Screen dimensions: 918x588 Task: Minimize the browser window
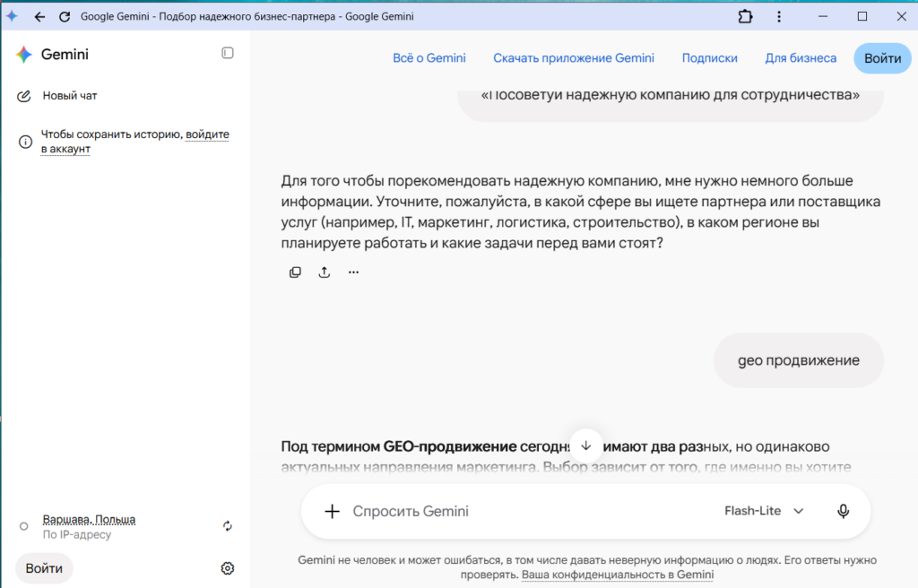tap(823, 16)
